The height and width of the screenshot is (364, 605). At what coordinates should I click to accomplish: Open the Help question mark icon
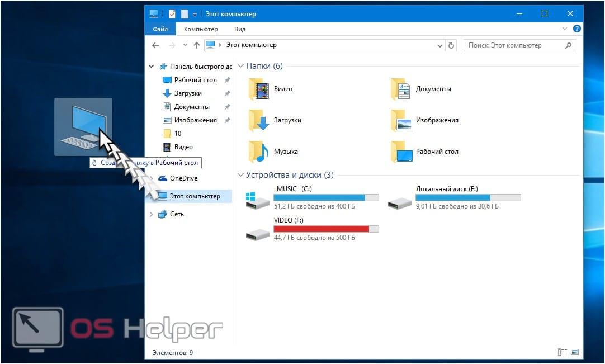point(577,29)
